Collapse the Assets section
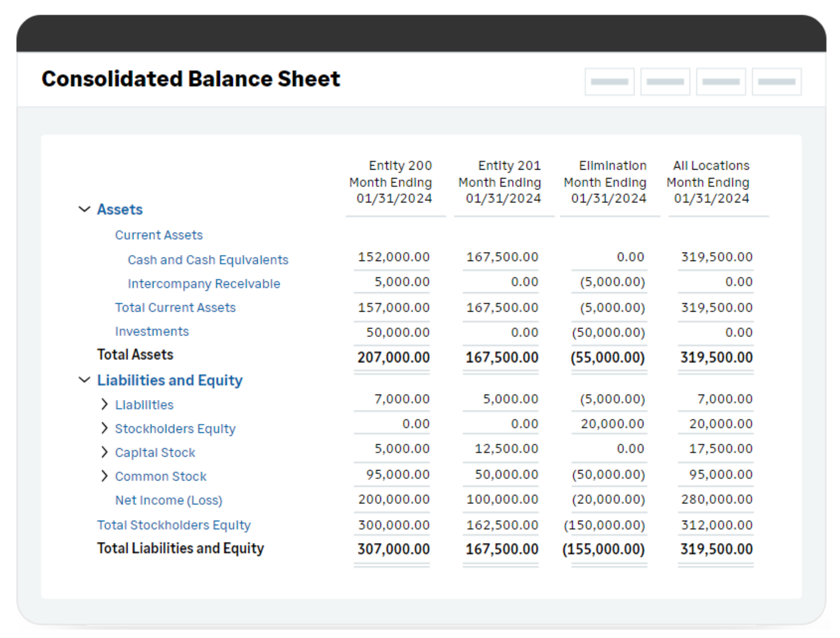Image resolution: width=840 pixels, height=638 pixels. pyautogui.click(x=84, y=209)
